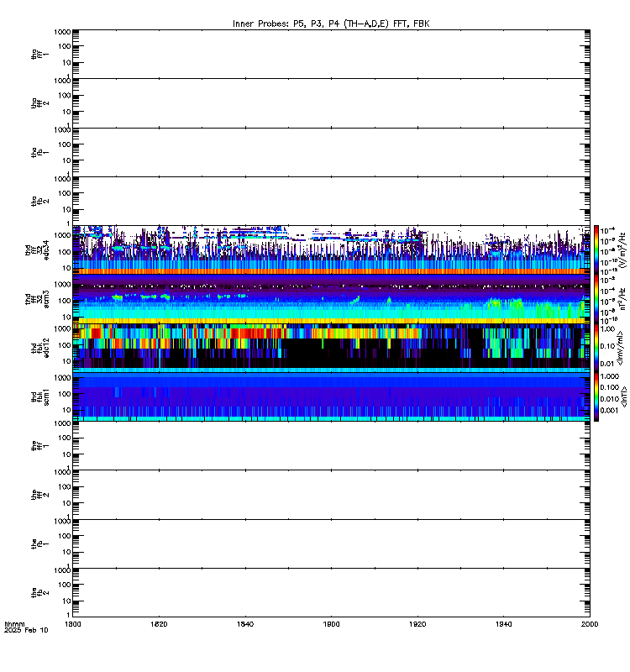The image size is (630, 672).
Task: Click inside the thd fbk scm1 spectrogram
Action: (331, 396)
